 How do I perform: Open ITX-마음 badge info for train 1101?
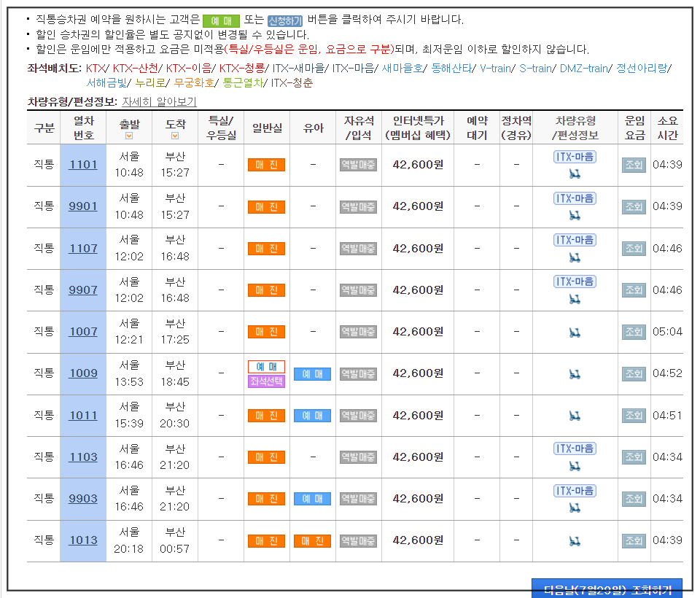click(575, 157)
